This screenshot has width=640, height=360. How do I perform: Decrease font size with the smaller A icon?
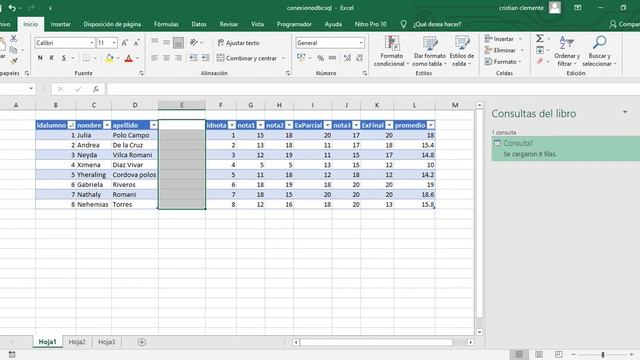point(136,43)
